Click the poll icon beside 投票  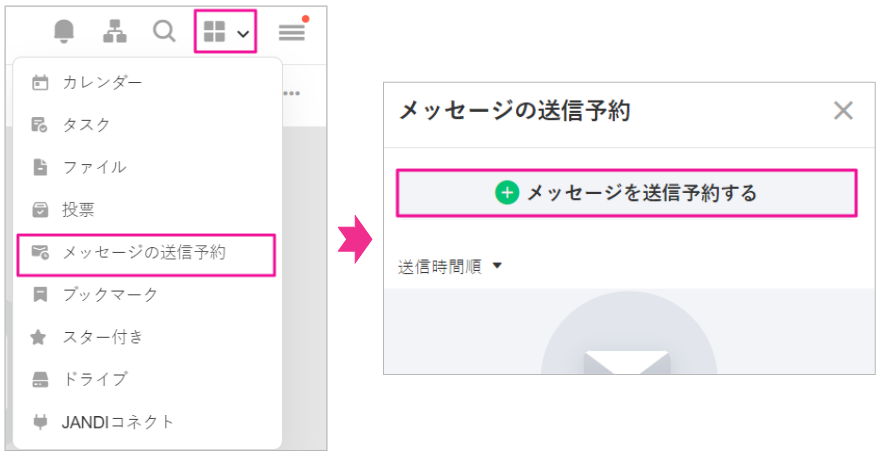click(40, 210)
